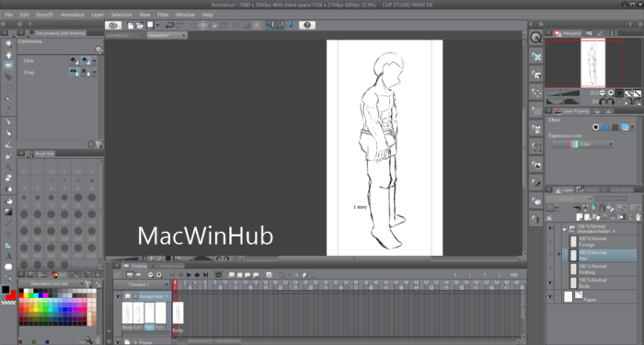The height and width of the screenshot is (345, 644).
Task: Delete layer trash icon in Layer panel
Action: [638, 217]
